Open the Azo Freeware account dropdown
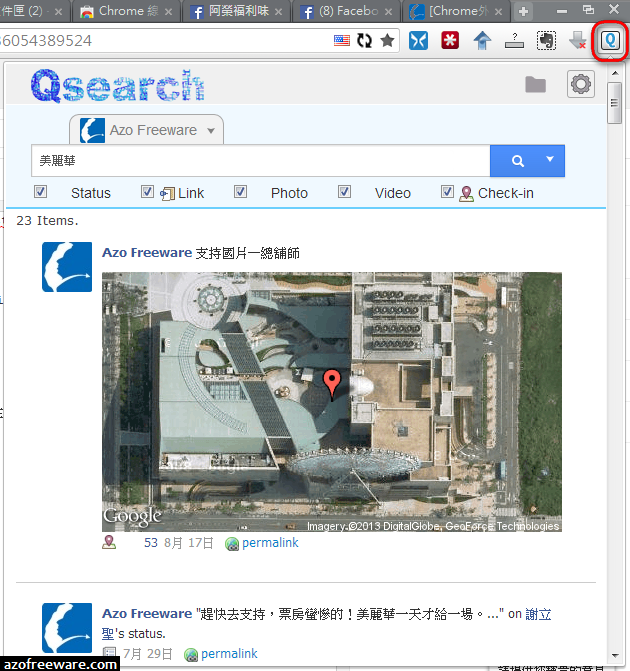The width and height of the screenshot is (630, 671). [x=146, y=130]
